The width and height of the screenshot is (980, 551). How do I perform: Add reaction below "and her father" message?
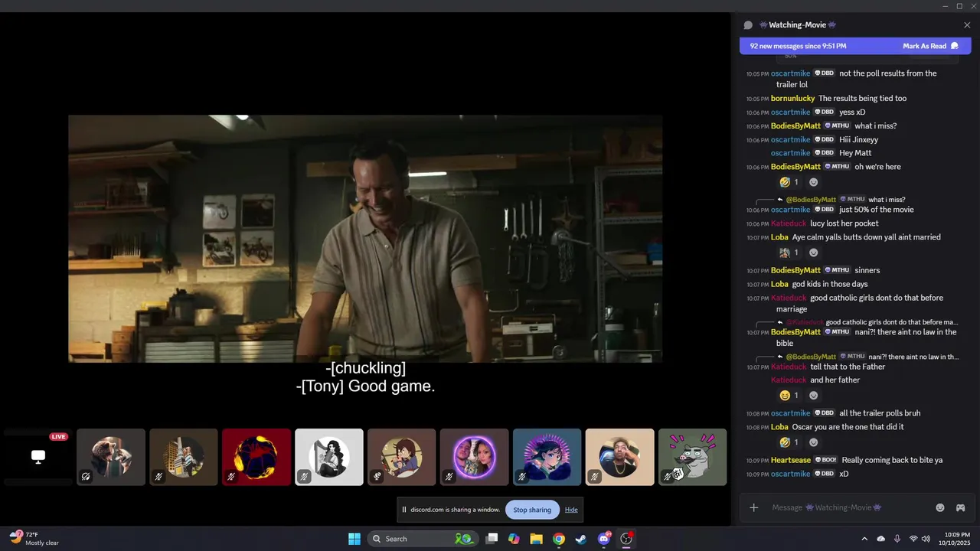[813, 396]
